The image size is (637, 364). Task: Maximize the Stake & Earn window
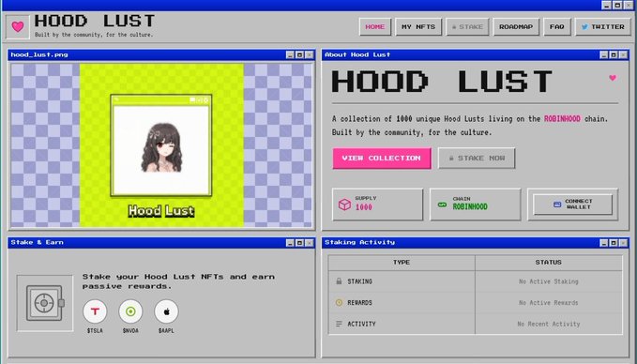299,243
